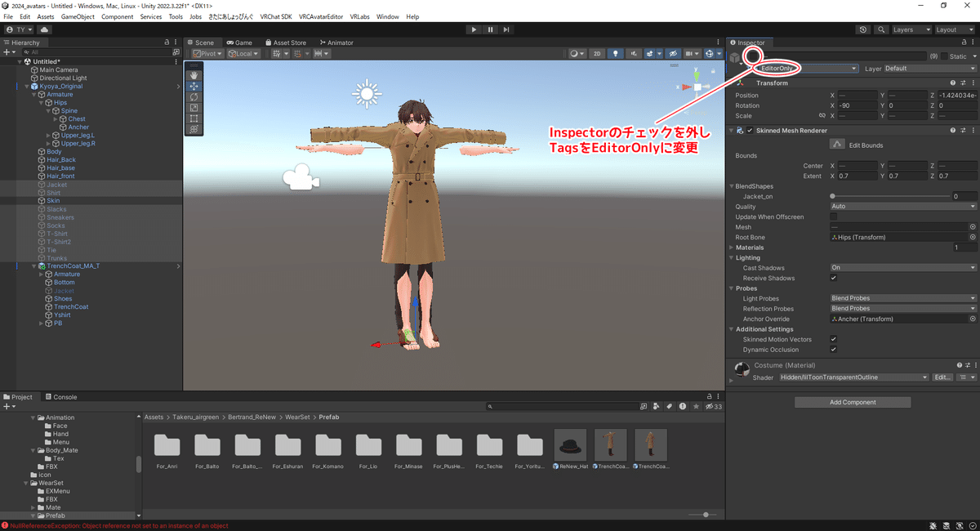Click Edit... next to the Costume shader
980x531 pixels.
pyautogui.click(x=942, y=377)
